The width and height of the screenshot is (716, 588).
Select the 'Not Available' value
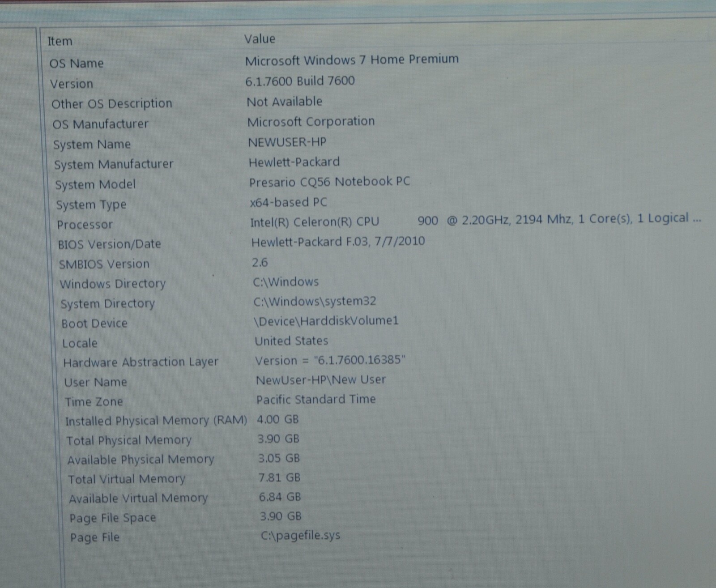point(284,102)
